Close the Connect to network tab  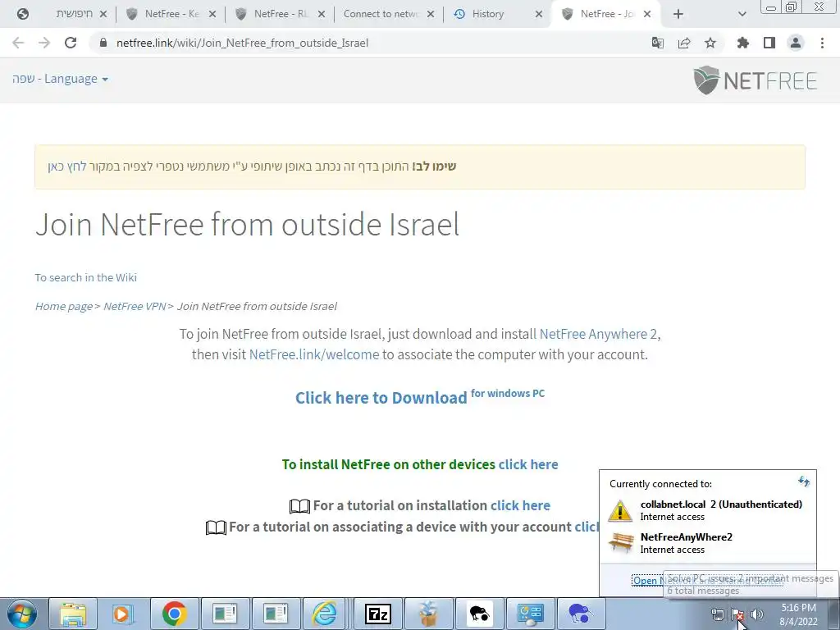pyautogui.click(x=430, y=15)
